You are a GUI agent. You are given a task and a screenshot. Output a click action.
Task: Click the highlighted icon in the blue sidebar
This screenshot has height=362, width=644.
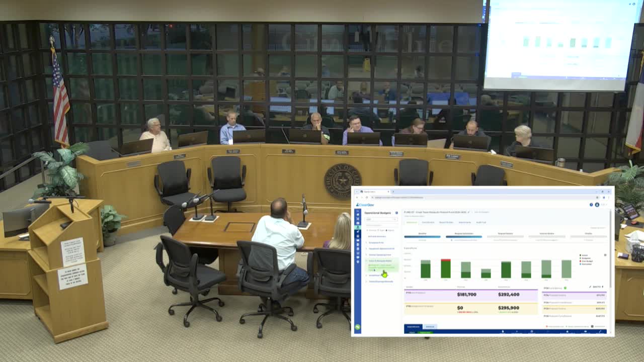tap(358, 227)
